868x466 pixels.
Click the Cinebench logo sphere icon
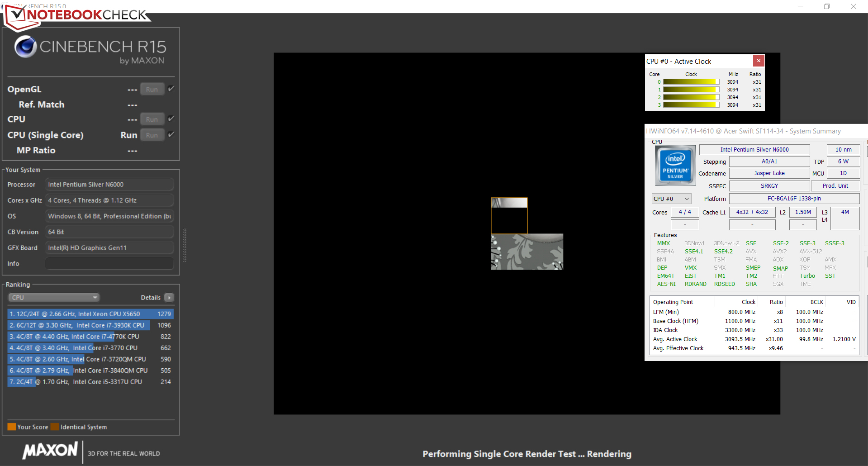point(25,47)
